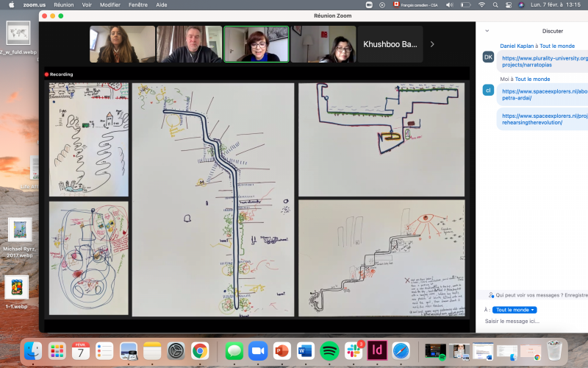588x368 pixels.
Task: Select the Khushboo Ba... participant tile
Action: (x=390, y=44)
